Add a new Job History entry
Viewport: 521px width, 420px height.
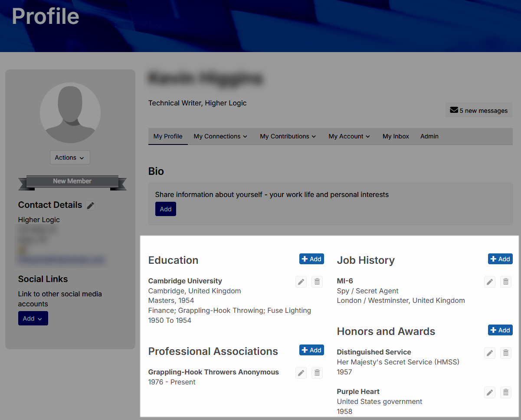pyautogui.click(x=500, y=259)
